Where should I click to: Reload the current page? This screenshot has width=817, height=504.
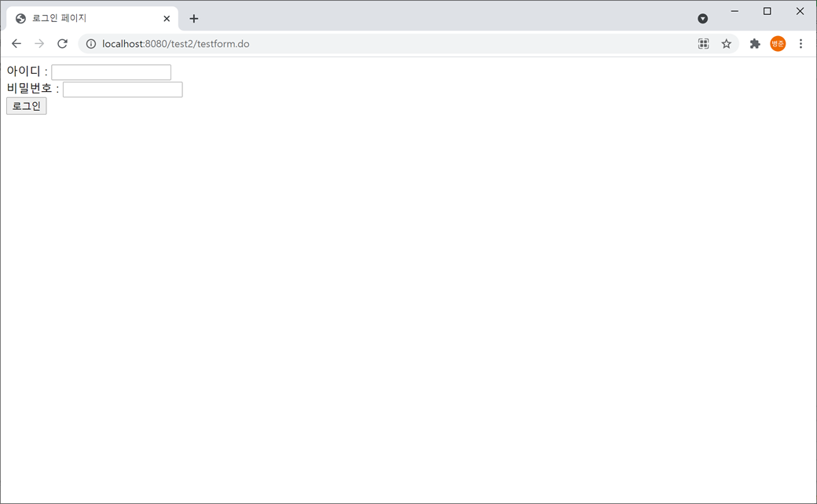coord(63,44)
